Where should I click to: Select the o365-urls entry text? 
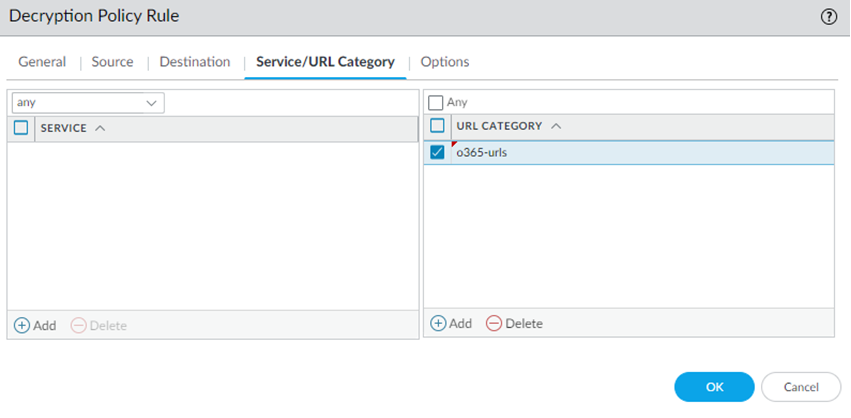(x=481, y=153)
